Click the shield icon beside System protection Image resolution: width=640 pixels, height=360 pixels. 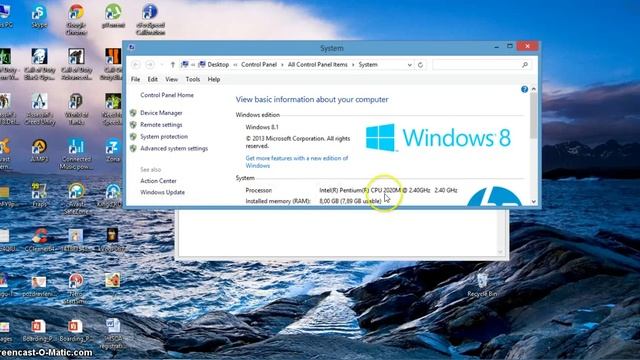(x=133, y=136)
